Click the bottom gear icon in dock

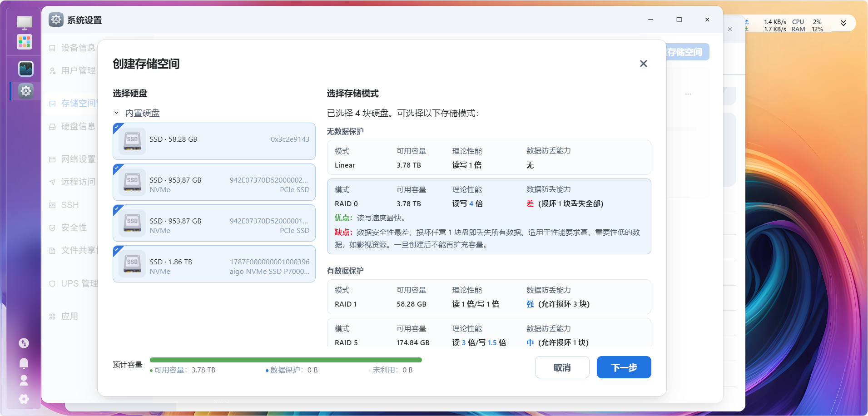(x=24, y=399)
